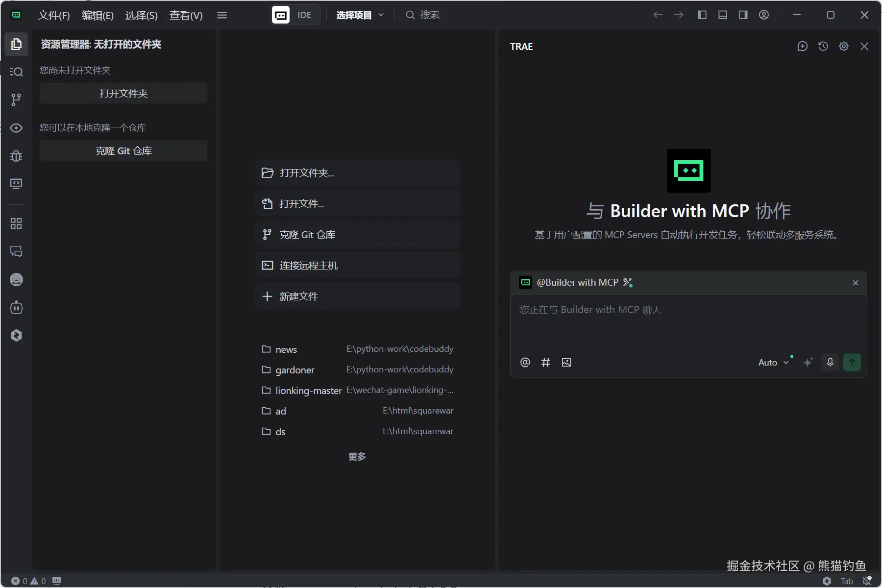Choose 连接远程主机 in welcome list
The image size is (882, 588).
click(x=357, y=266)
